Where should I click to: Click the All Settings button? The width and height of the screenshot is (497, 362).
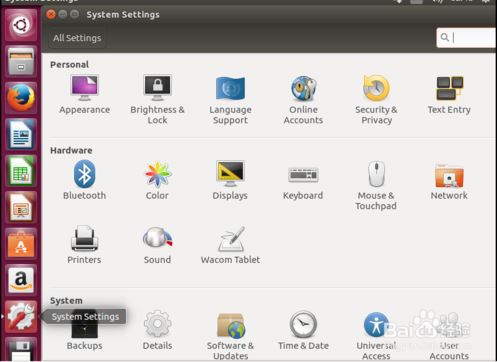coord(77,38)
